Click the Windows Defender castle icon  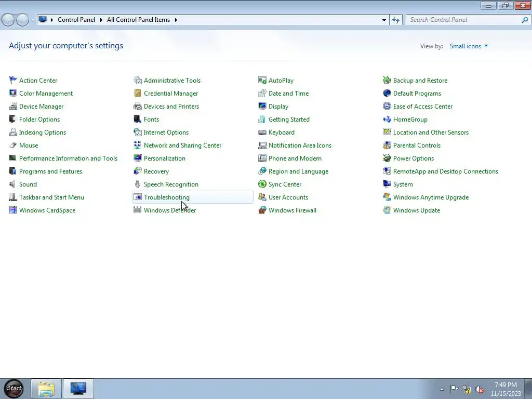point(137,210)
